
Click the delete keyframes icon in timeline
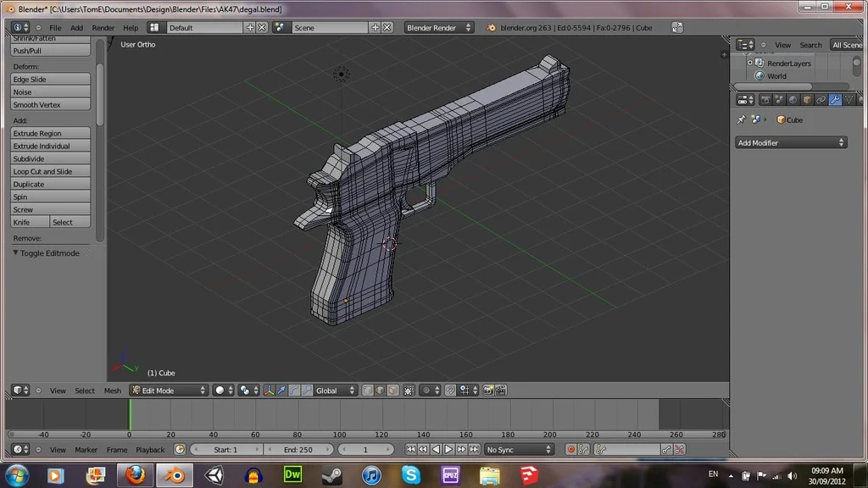680,449
